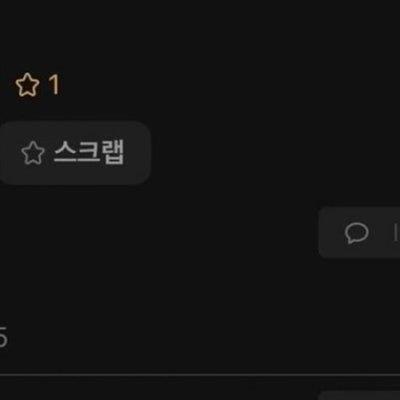Click the 스크랩 button

point(74,153)
